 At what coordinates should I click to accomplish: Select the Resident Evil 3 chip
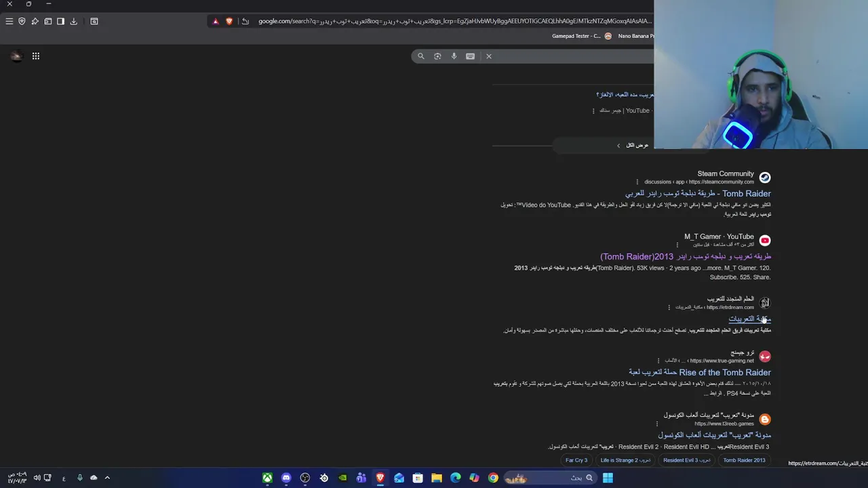[686, 460]
